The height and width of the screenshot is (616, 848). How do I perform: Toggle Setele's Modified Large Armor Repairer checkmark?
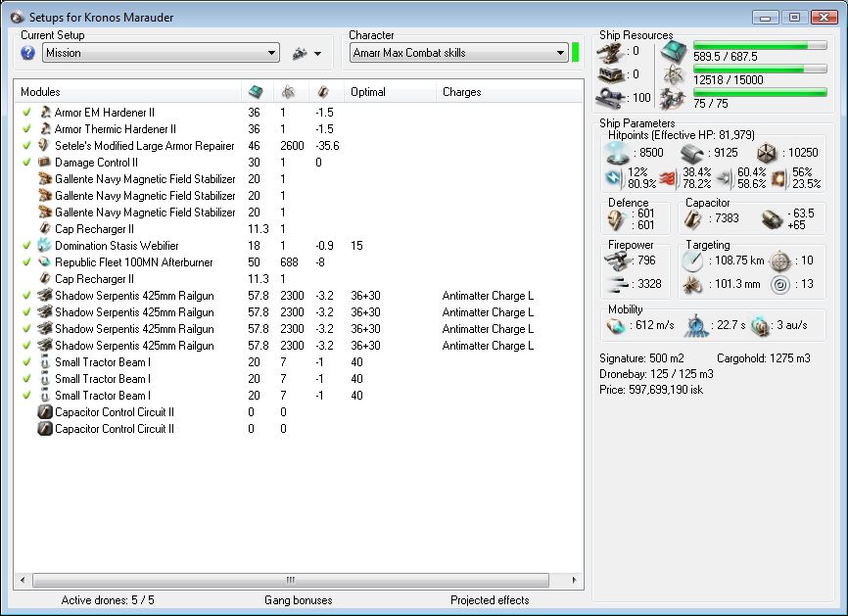26,146
